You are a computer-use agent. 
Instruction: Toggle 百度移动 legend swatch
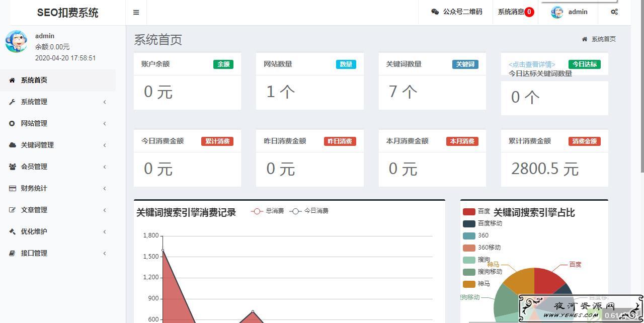[469, 223]
